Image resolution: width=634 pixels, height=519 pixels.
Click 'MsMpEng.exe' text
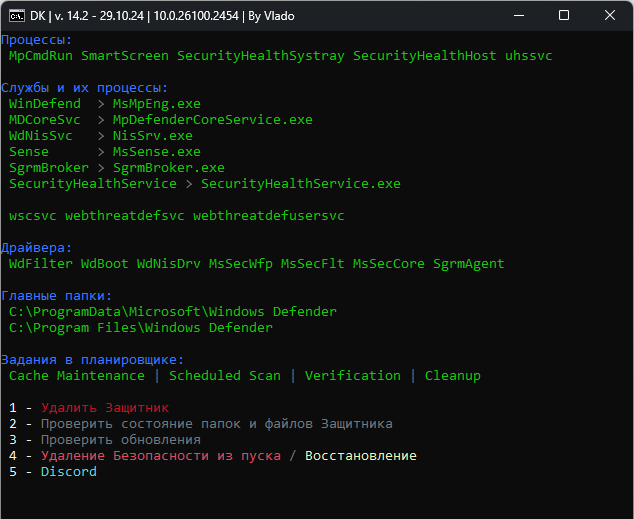pos(156,104)
